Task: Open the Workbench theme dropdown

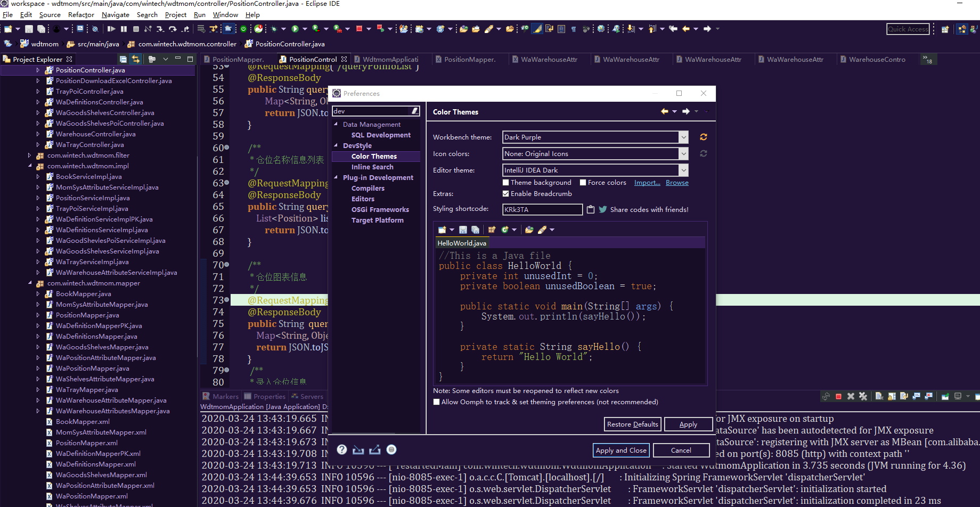Action: click(x=683, y=137)
